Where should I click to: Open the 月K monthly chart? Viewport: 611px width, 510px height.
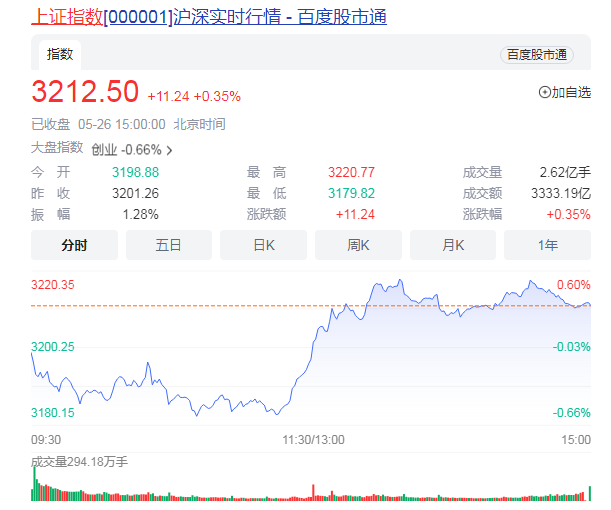[x=452, y=245]
